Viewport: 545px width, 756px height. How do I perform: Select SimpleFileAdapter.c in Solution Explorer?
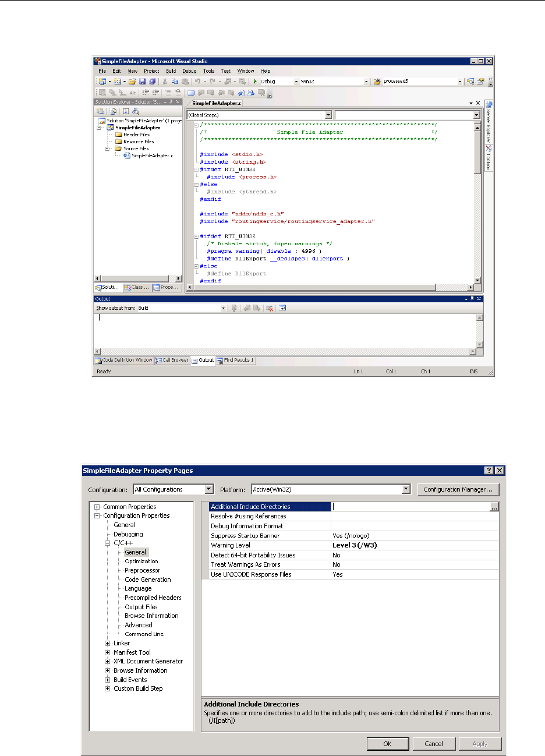tap(152, 156)
